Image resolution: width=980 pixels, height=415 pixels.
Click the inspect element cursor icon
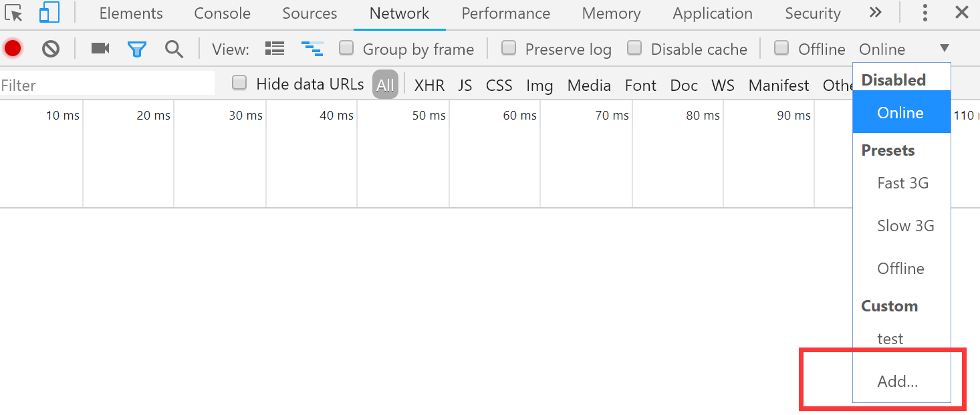(x=13, y=13)
